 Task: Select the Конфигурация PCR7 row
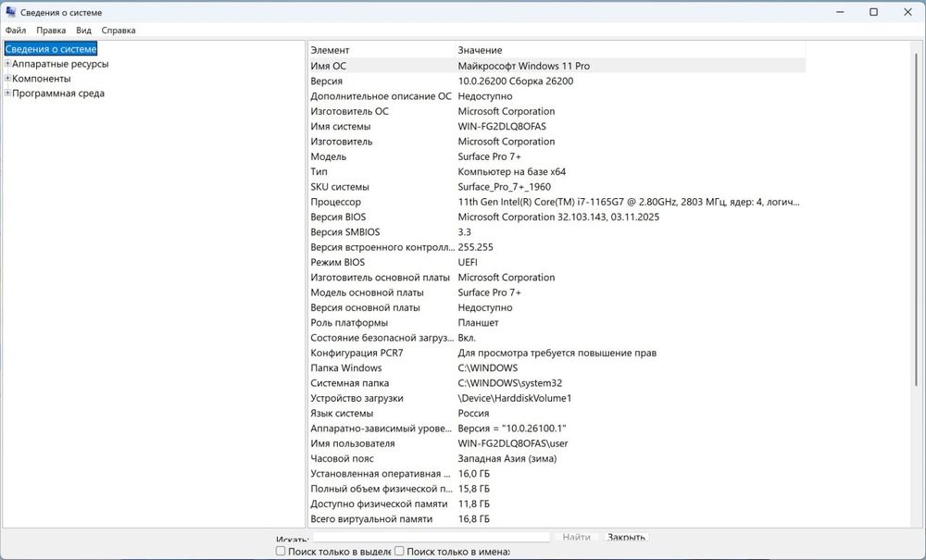click(x=557, y=353)
